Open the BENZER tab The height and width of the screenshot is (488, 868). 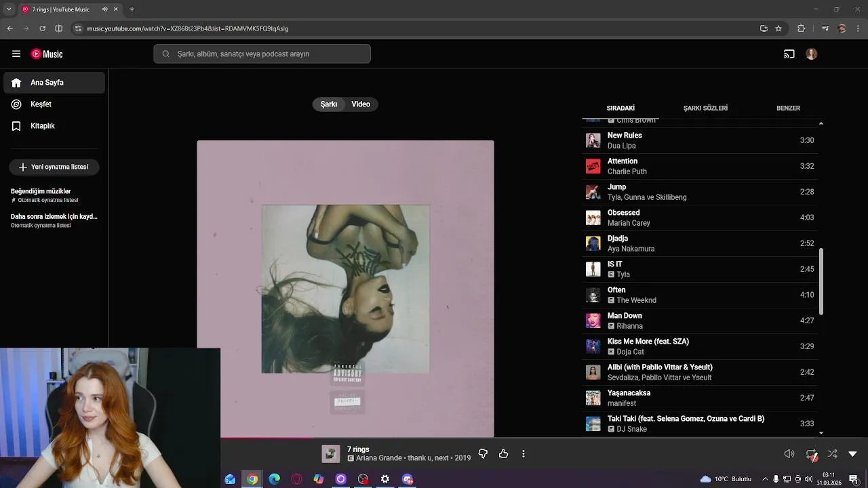click(788, 108)
